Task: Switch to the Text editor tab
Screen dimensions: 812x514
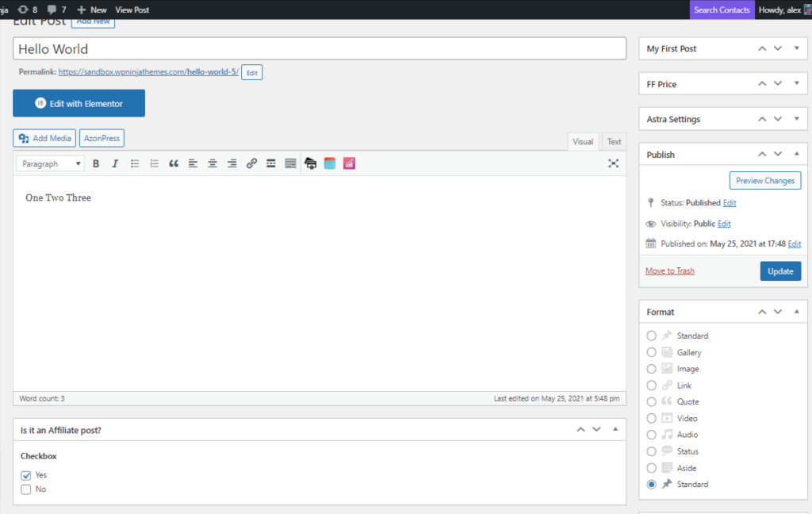Action: coord(614,140)
